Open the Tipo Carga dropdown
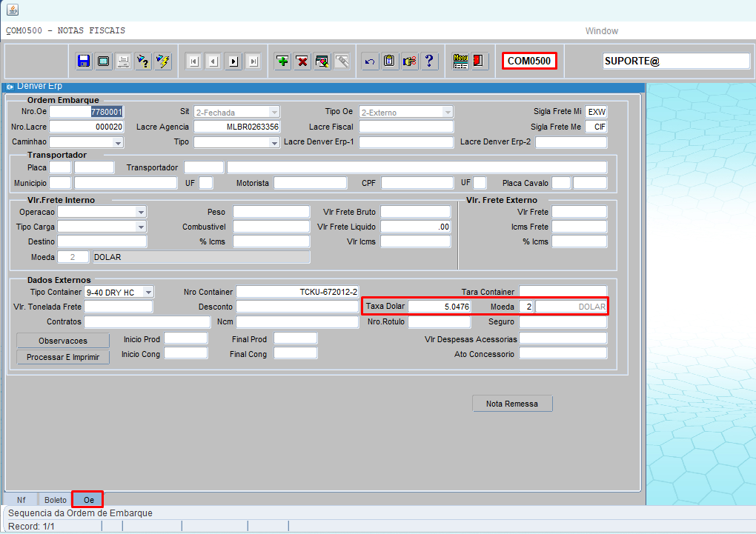 141,227
